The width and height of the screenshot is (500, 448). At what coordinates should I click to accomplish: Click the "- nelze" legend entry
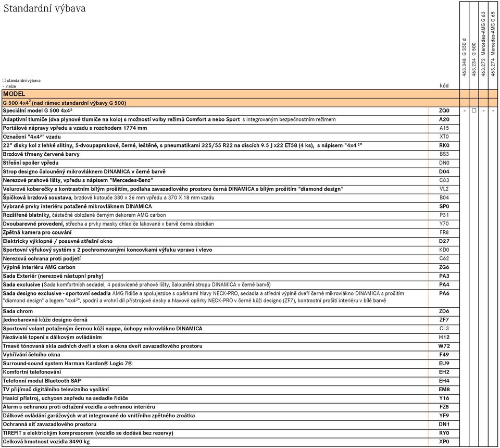[x=9, y=86]
